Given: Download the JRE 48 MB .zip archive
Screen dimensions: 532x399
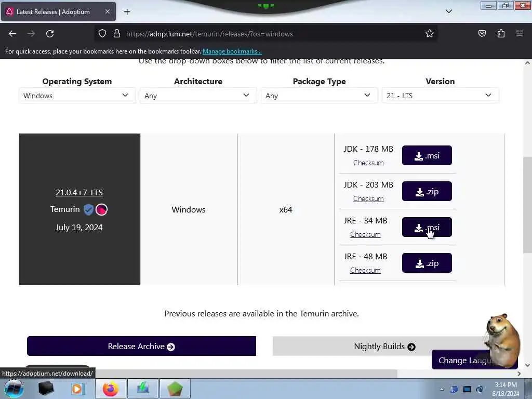Looking at the screenshot, I should click(427, 263).
